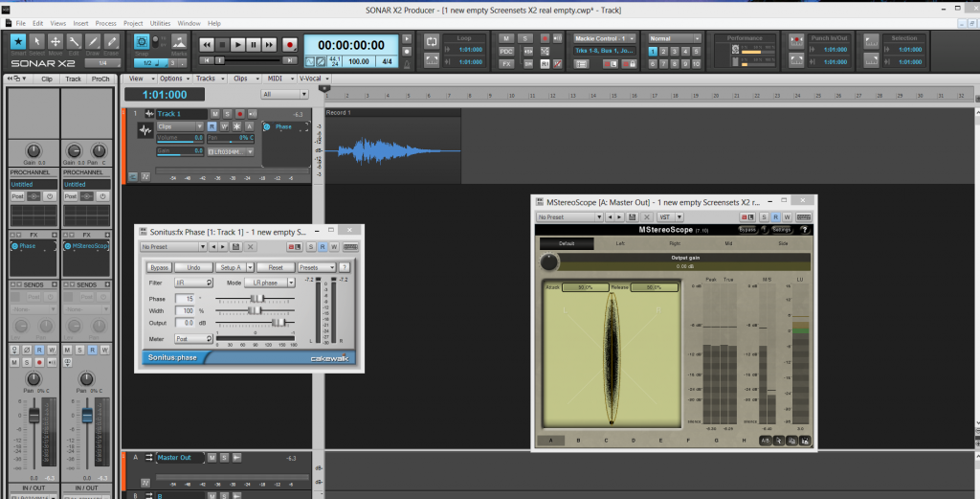This screenshot has height=499, width=980.
Task: Expand the LR phase Mode dropdown
Action: tap(273, 284)
